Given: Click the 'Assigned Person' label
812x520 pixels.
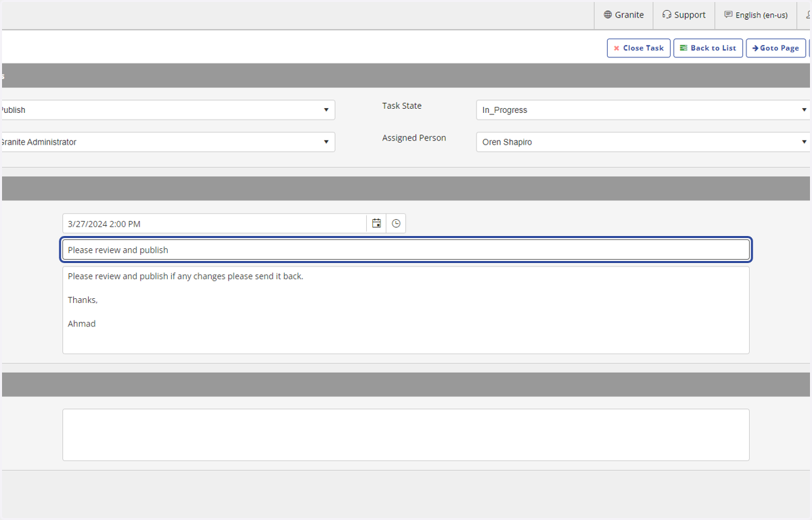Looking at the screenshot, I should click(414, 138).
